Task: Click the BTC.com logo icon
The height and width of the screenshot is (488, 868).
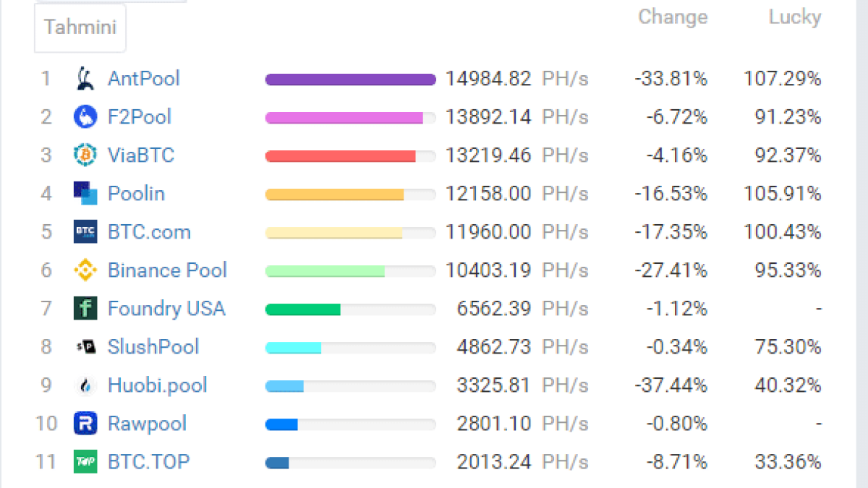Action: (x=85, y=232)
